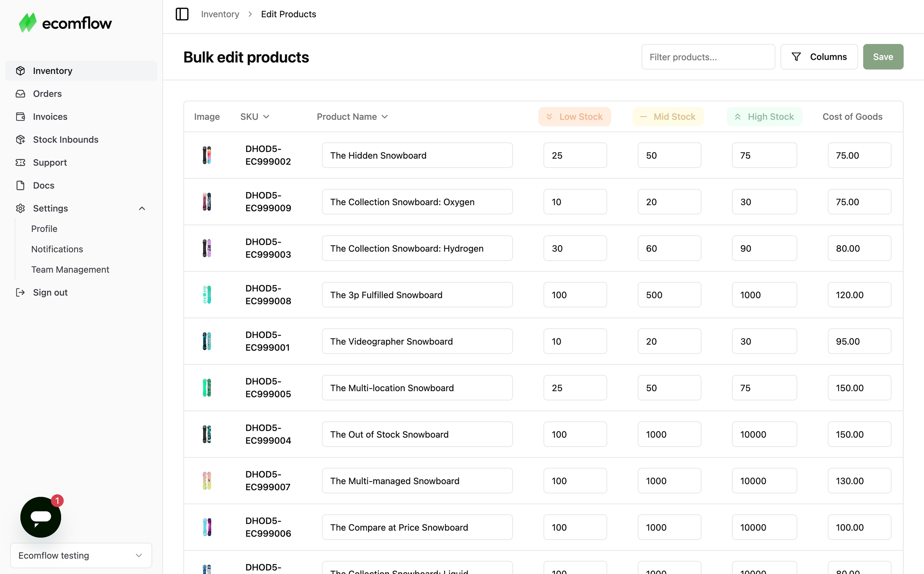The width and height of the screenshot is (924, 574).
Task: Sort by the Product Name column dropdown
Action: pos(352,117)
